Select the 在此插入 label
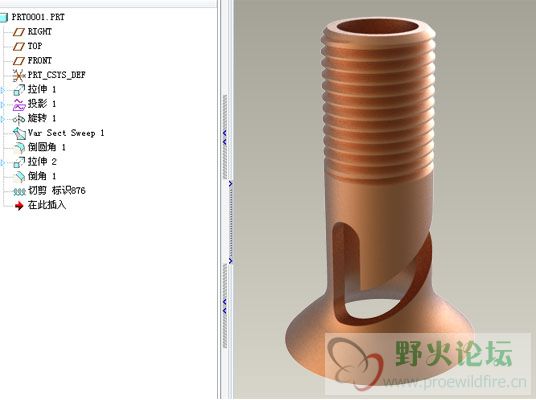This screenshot has height=400, width=536. [47, 205]
